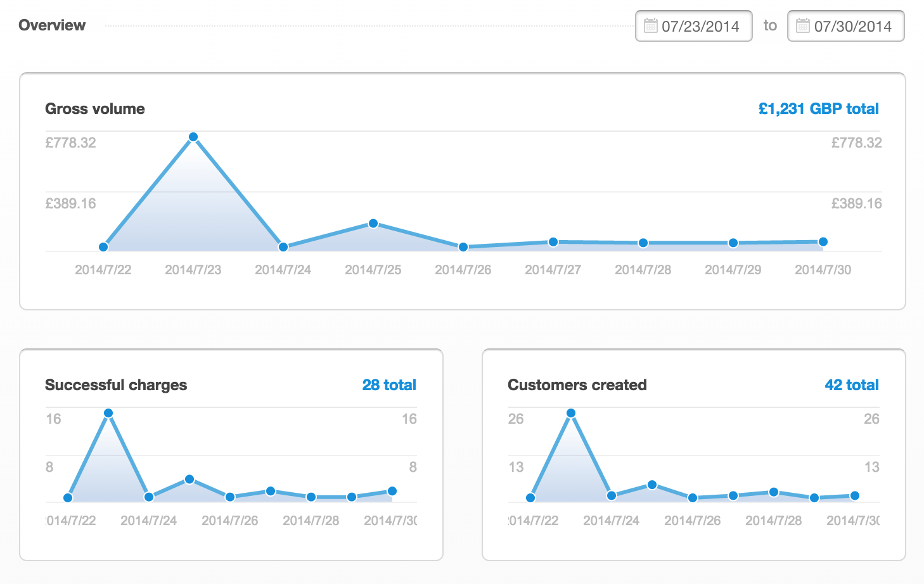Select Gross volume data point for 2014/7/28
Viewport: 924px width, 584px height.
(x=643, y=243)
